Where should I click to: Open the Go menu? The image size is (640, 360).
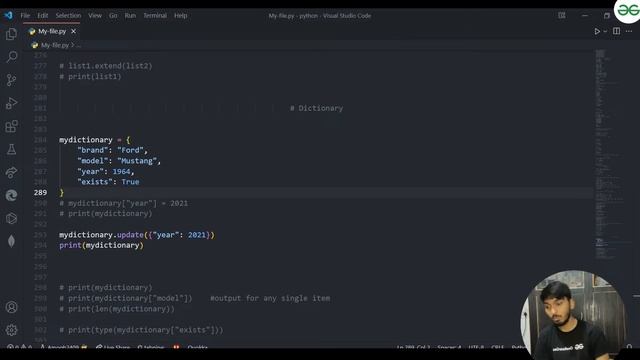(113, 16)
